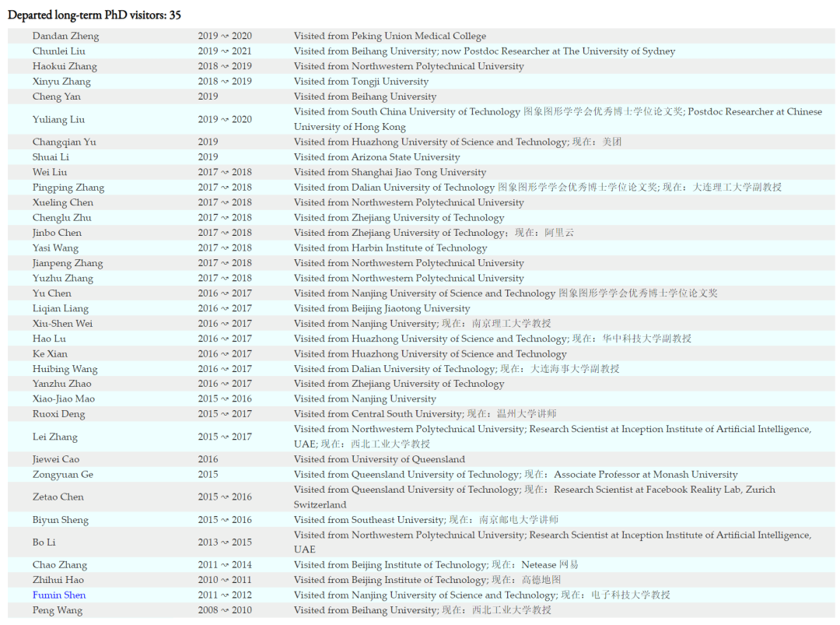Open the Fumin Shen profile link
Image resolution: width=840 pixels, height=625 pixels.
[x=59, y=595]
